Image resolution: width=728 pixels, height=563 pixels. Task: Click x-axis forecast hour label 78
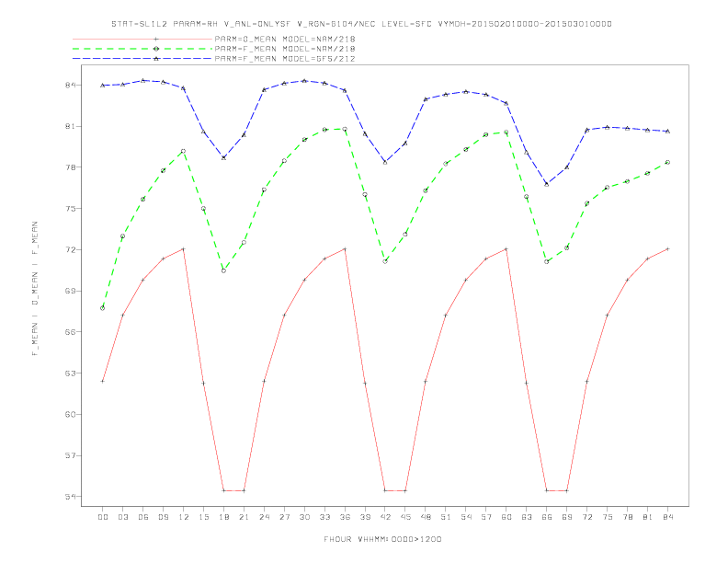628,517
